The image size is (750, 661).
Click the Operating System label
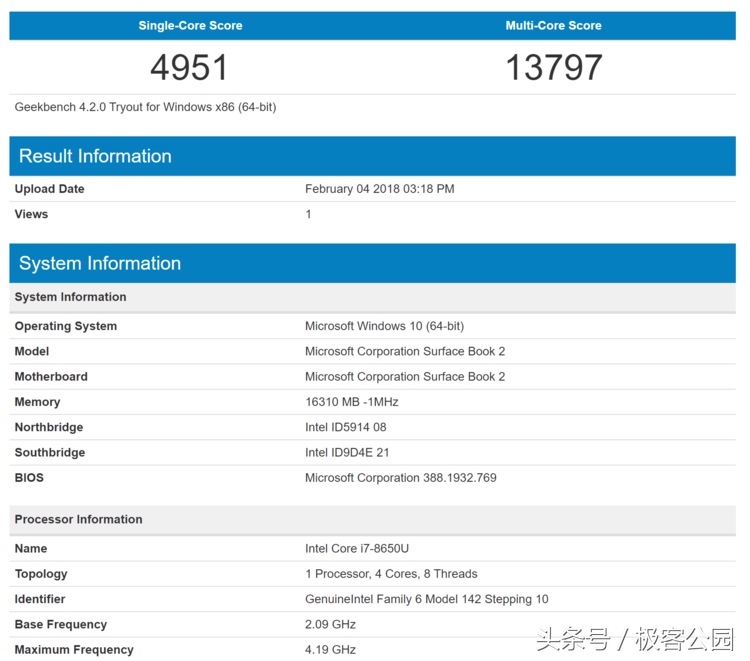(66, 326)
